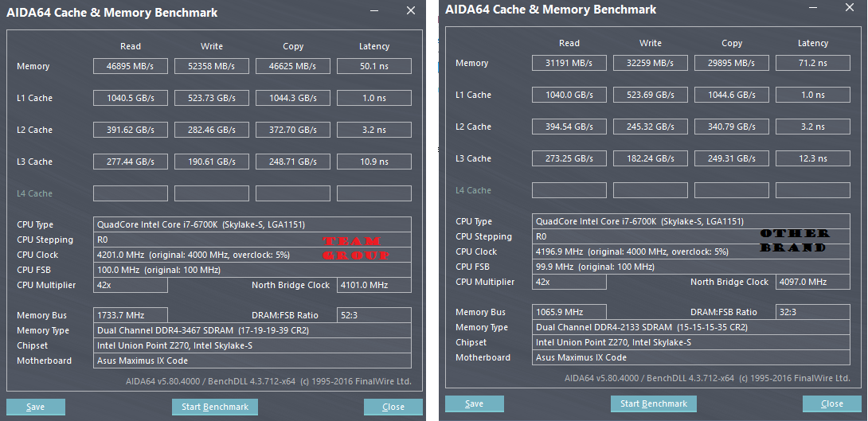The height and width of the screenshot is (421, 868).
Task: Click Close button in right AIDA64 window
Action: tap(832, 403)
